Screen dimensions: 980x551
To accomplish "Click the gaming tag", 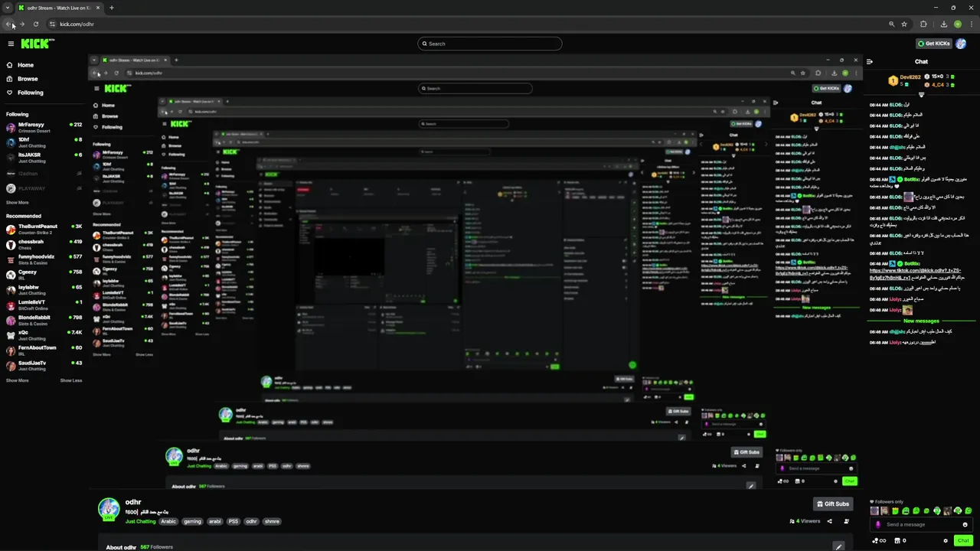I will [192, 521].
